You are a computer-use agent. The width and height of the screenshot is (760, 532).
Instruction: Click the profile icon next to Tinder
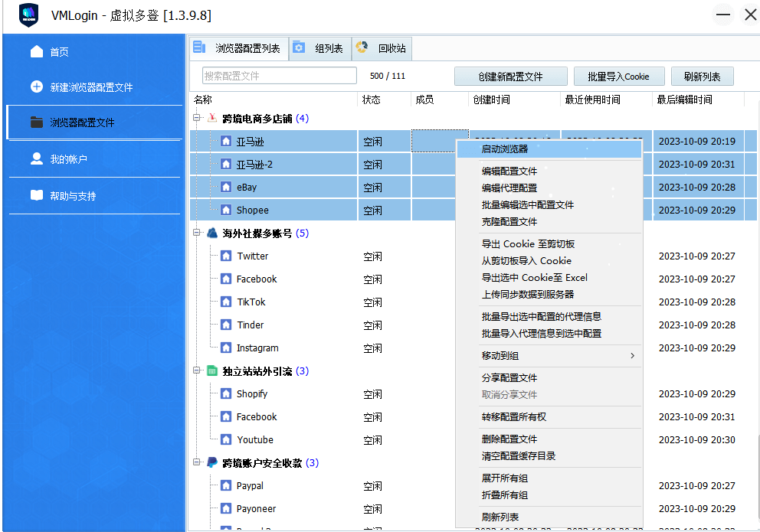226,325
